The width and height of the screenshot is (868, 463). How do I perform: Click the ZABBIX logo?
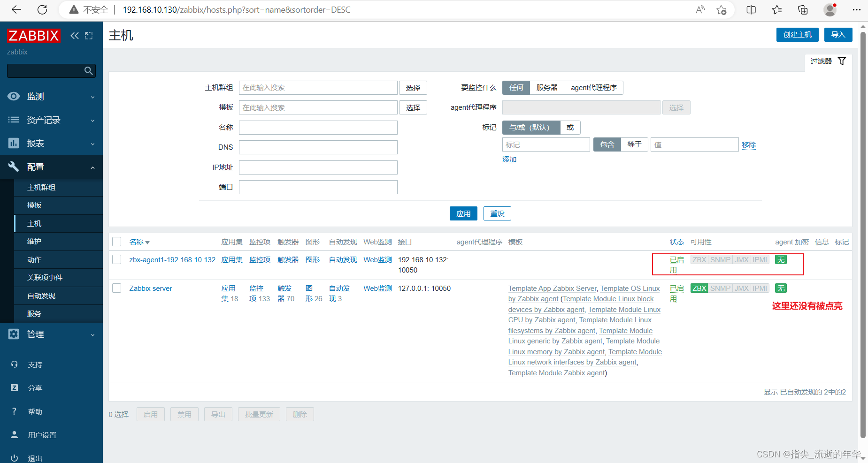tap(34, 36)
